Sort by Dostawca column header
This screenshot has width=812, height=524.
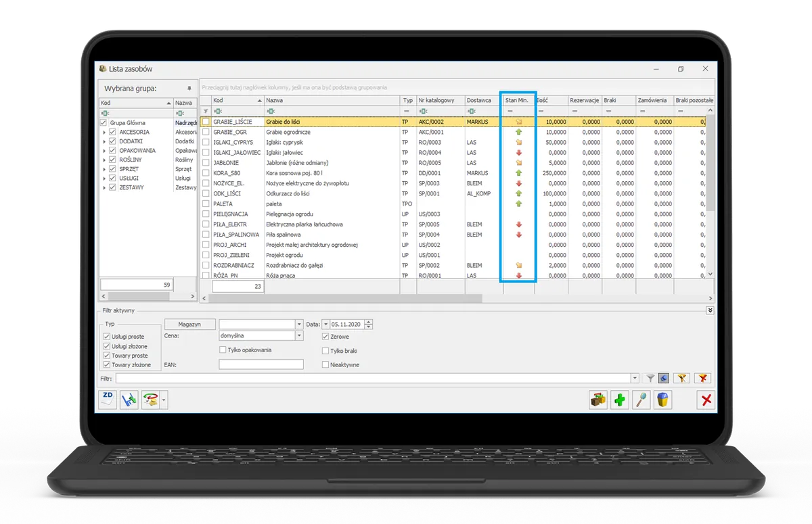click(482, 100)
